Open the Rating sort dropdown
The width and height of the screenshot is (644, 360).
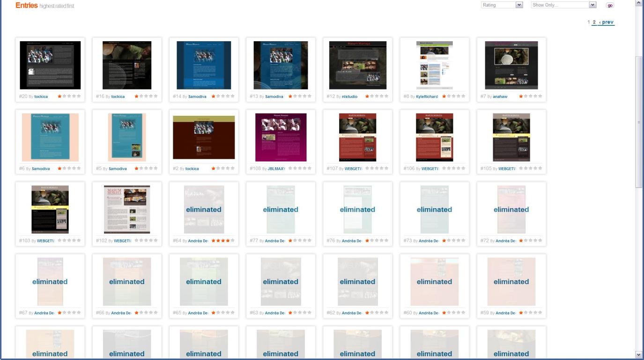[502, 5]
